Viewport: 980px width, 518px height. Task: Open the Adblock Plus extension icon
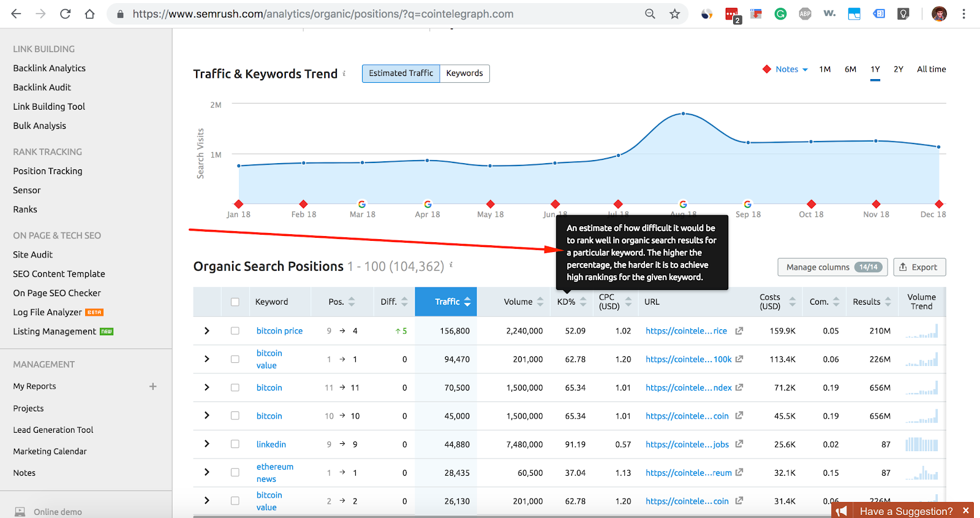[x=805, y=13]
